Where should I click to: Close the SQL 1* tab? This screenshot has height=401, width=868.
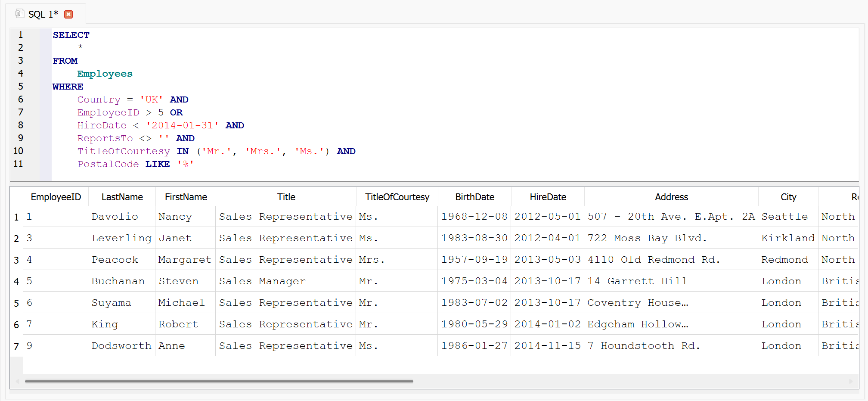(68, 14)
